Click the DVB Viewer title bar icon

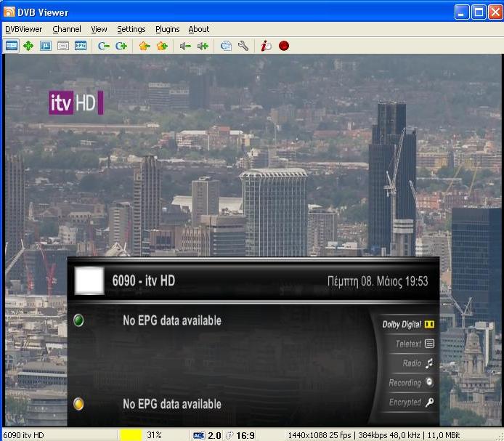click(9, 12)
